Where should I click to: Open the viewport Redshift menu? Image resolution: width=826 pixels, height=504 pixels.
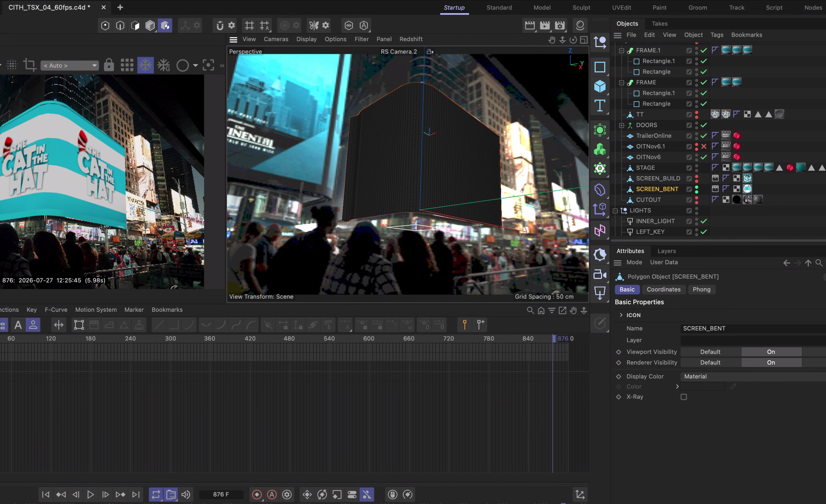click(411, 39)
